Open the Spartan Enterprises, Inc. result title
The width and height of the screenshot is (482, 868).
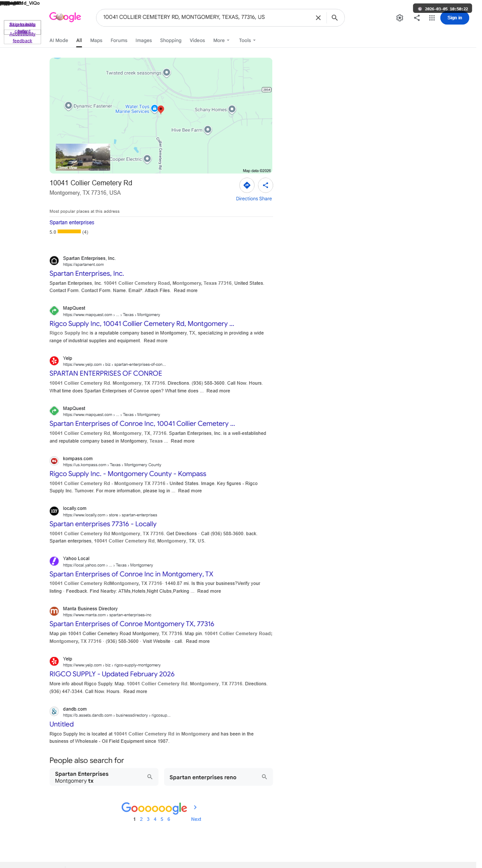87,274
